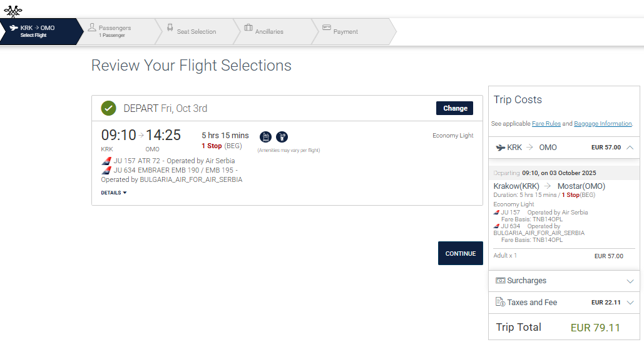Click the Surcharges money icon

(500, 281)
